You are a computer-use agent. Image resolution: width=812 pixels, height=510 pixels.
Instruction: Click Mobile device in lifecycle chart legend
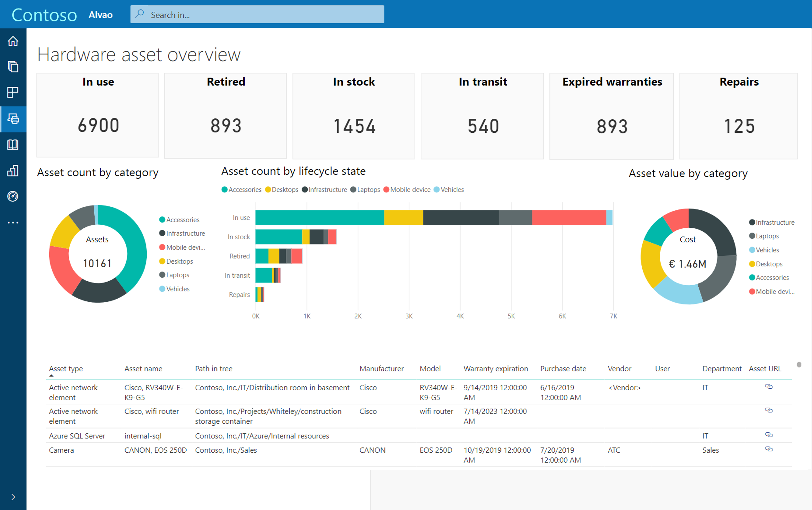pyautogui.click(x=407, y=190)
